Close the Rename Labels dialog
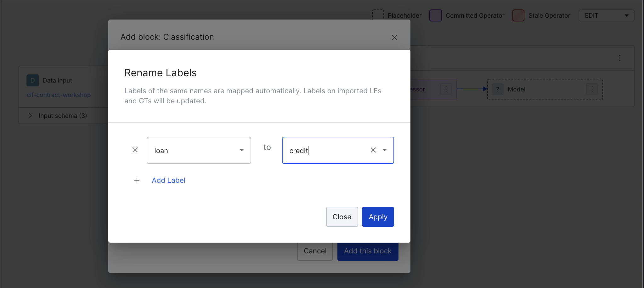644x288 pixels. [342, 217]
